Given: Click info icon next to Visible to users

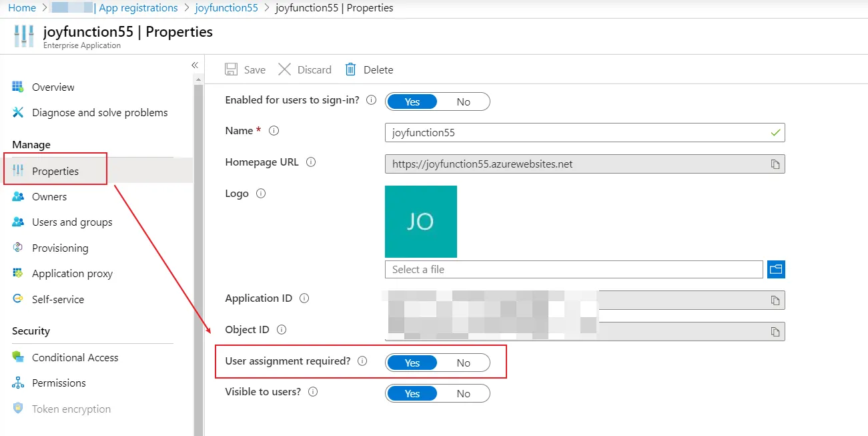Looking at the screenshot, I should click(313, 392).
